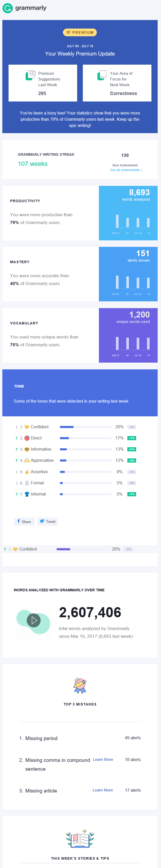Click the Confident tone percentage bar
The width and height of the screenshot is (161, 868).
(x=86, y=427)
